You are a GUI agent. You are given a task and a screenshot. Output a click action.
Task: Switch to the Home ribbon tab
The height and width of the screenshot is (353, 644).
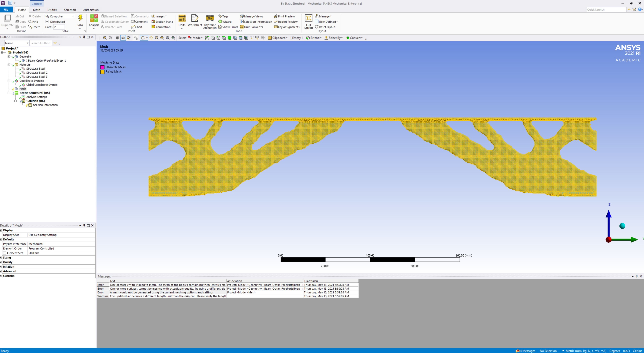pos(22,10)
